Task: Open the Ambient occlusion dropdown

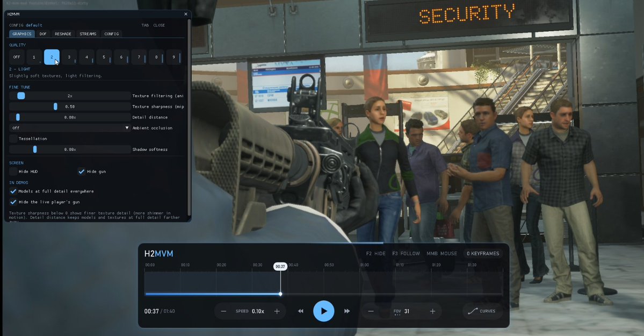Action: [70, 128]
